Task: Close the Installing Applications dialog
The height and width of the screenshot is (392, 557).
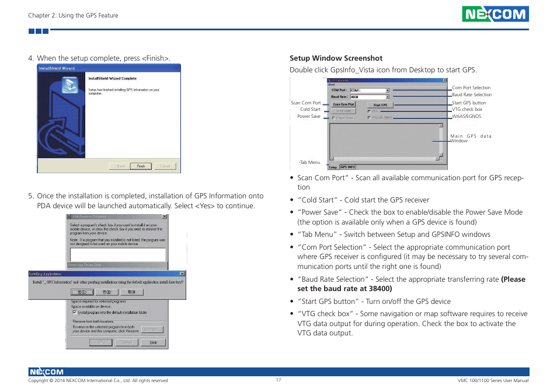Action: pos(182,274)
